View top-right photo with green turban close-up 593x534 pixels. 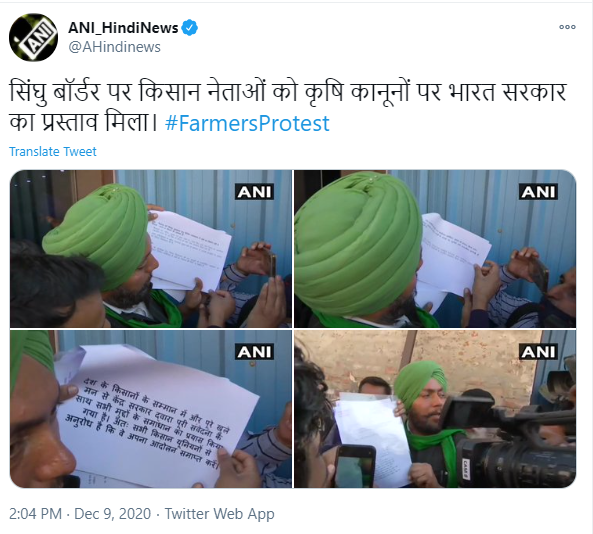click(435, 249)
